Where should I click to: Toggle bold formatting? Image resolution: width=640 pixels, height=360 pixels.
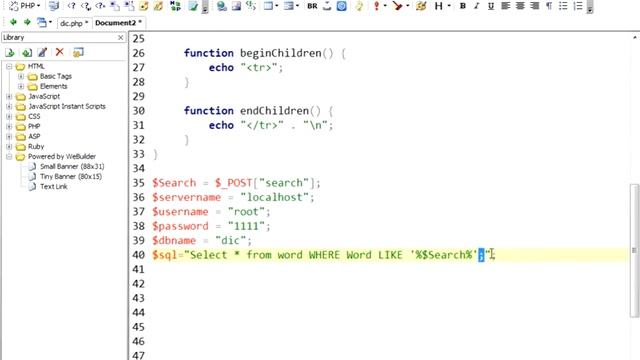point(462,6)
